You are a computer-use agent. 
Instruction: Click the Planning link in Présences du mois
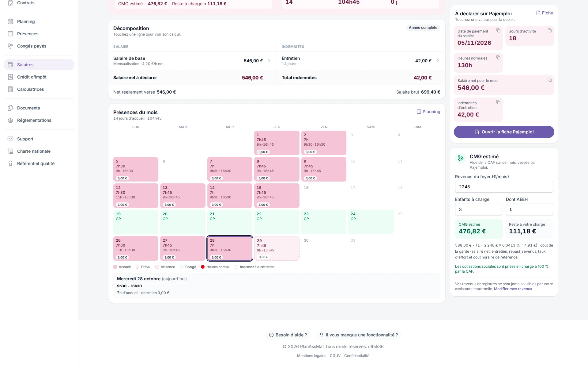428,112
